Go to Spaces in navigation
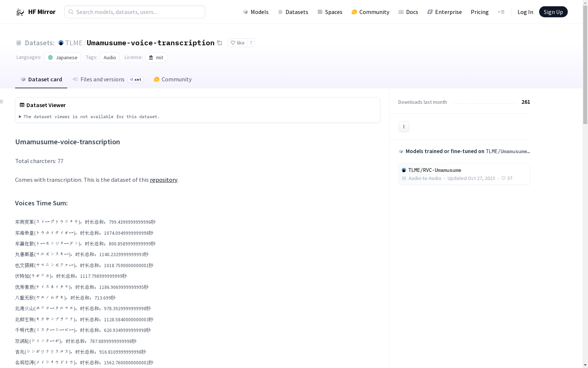Image resolution: width=588 pixels, height=368 pixels. click(x=330, y=12)
